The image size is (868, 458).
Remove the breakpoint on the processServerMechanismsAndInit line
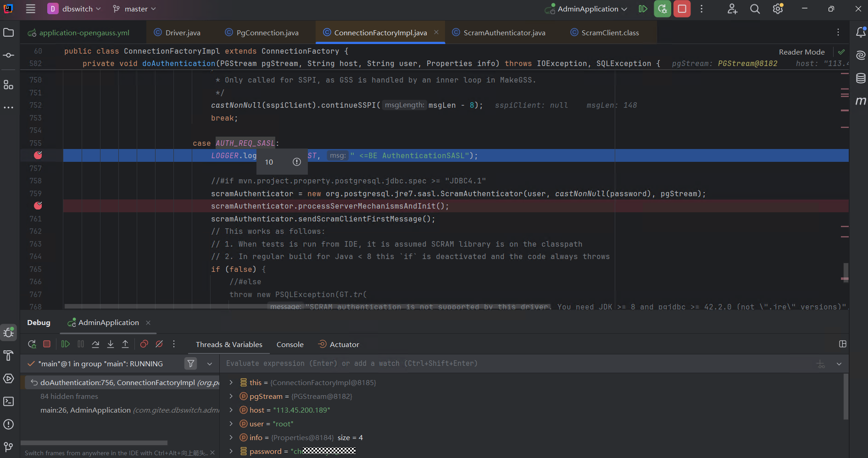point(38,206)
